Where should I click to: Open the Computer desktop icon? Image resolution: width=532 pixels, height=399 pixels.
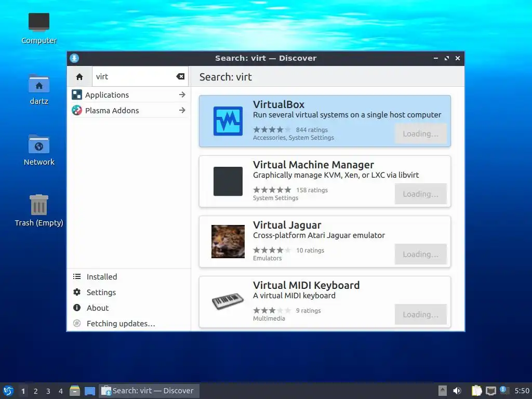pos(39,29)
